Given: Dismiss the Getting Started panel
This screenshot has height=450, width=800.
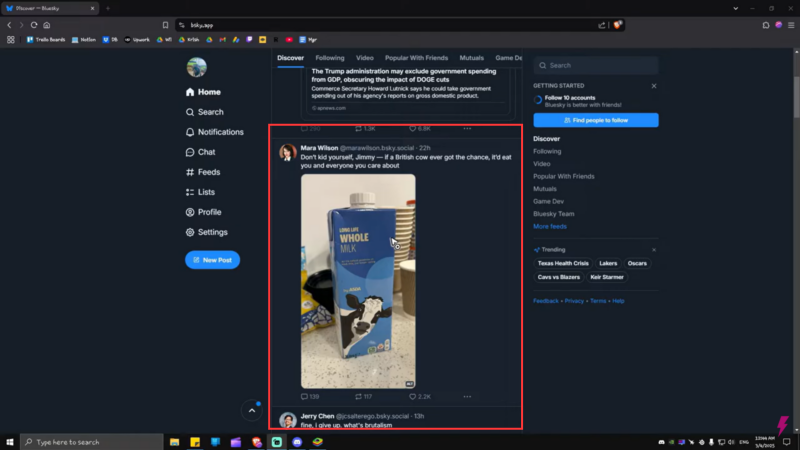Looking at the screenshot, I should (x=654, y=86).
